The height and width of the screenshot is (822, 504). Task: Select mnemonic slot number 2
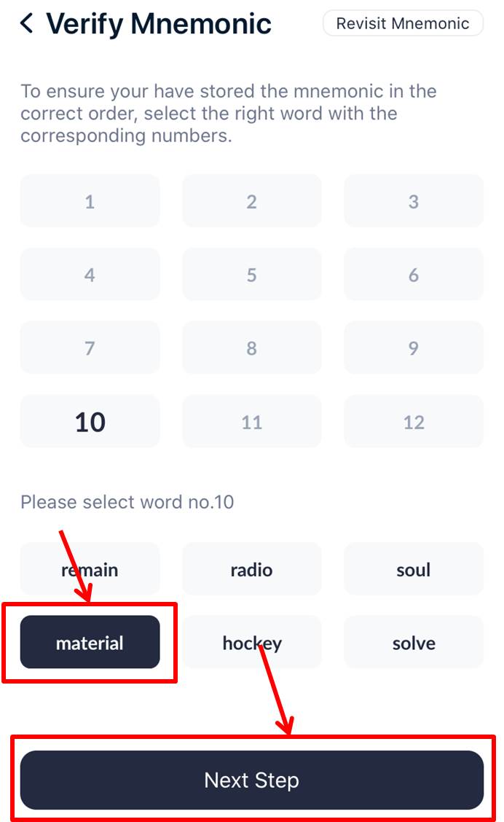(x=251, y=201)
